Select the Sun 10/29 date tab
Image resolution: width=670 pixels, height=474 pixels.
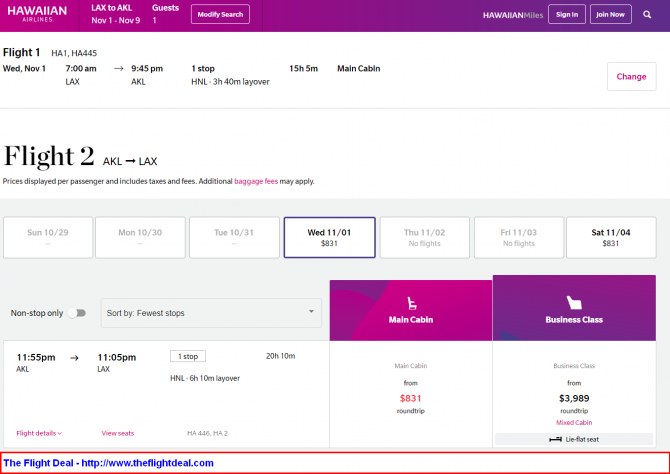48,238
